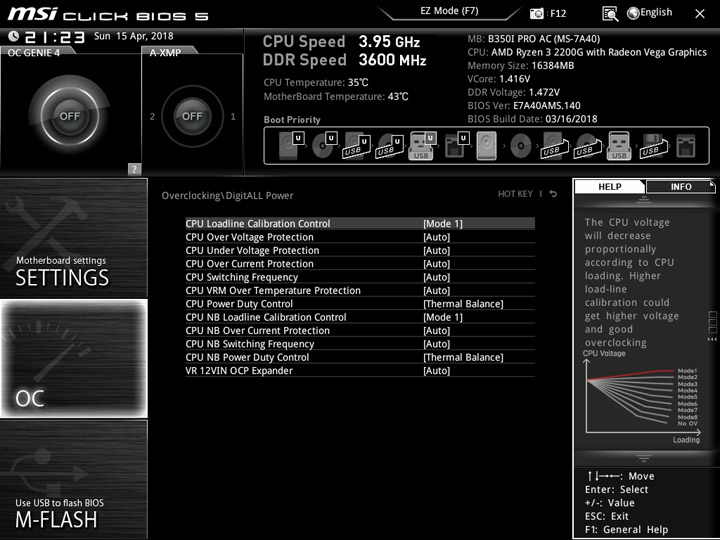Viewport: 720px width, 540px height.
Task: Select the last network boot device icon
Action: [686, 146]
